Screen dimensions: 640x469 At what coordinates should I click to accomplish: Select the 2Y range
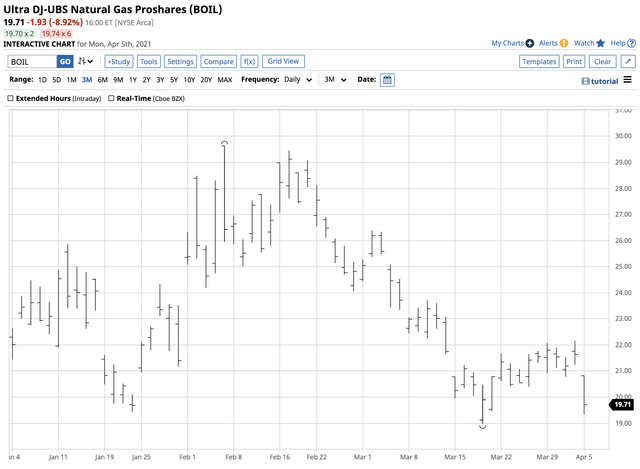(147, 80)
